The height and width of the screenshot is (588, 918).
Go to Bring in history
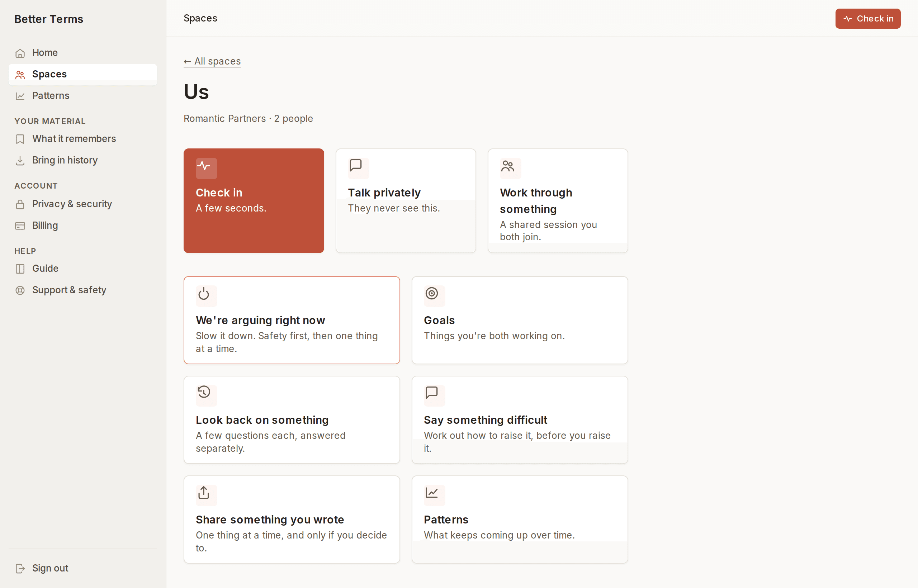82,160
